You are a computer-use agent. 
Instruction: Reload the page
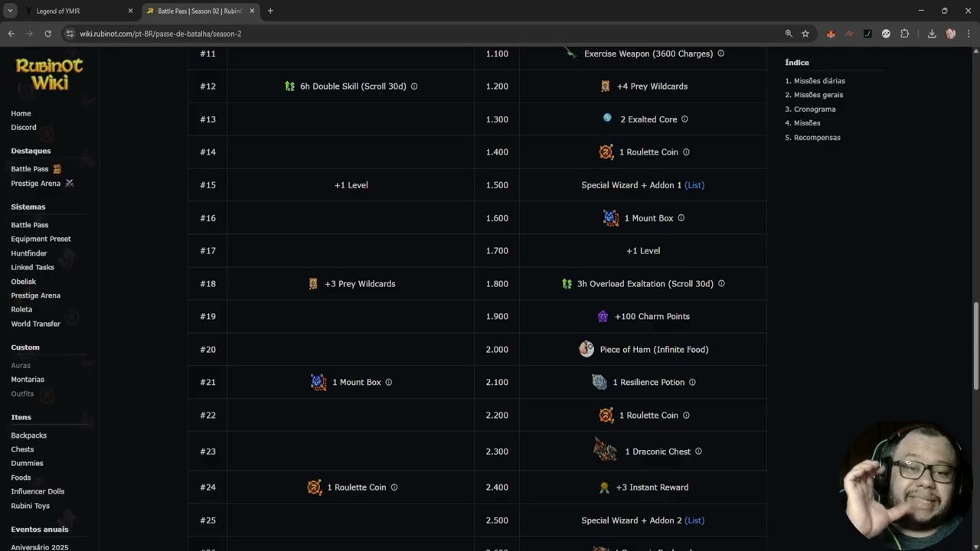47,34
